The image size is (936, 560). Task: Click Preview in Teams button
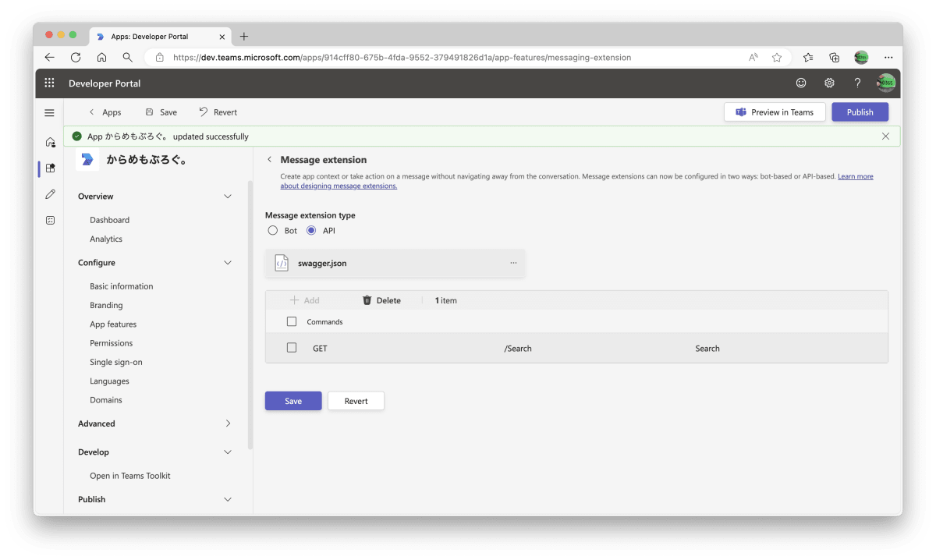pyautogui.click(x=775, y=112)
